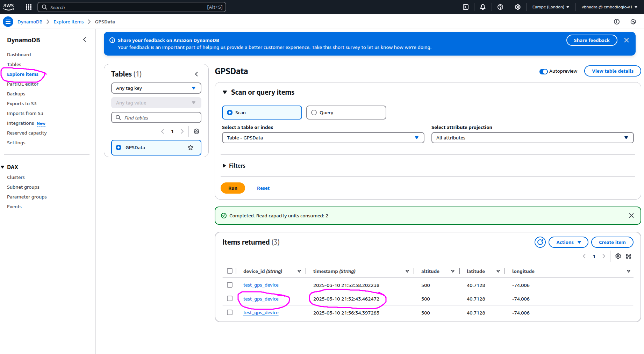This screenshot has height=354, width=644.
Task: Click the Create item button
Action: [612, 242]
